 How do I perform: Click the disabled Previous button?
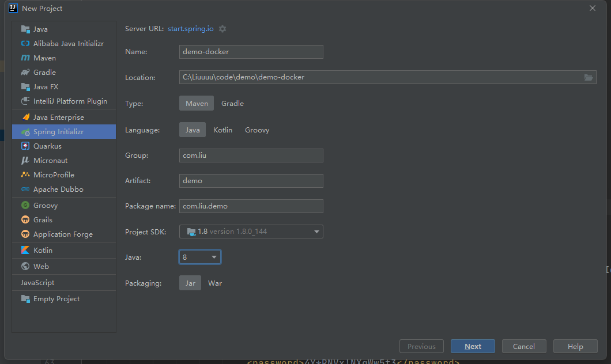point(421,346)
